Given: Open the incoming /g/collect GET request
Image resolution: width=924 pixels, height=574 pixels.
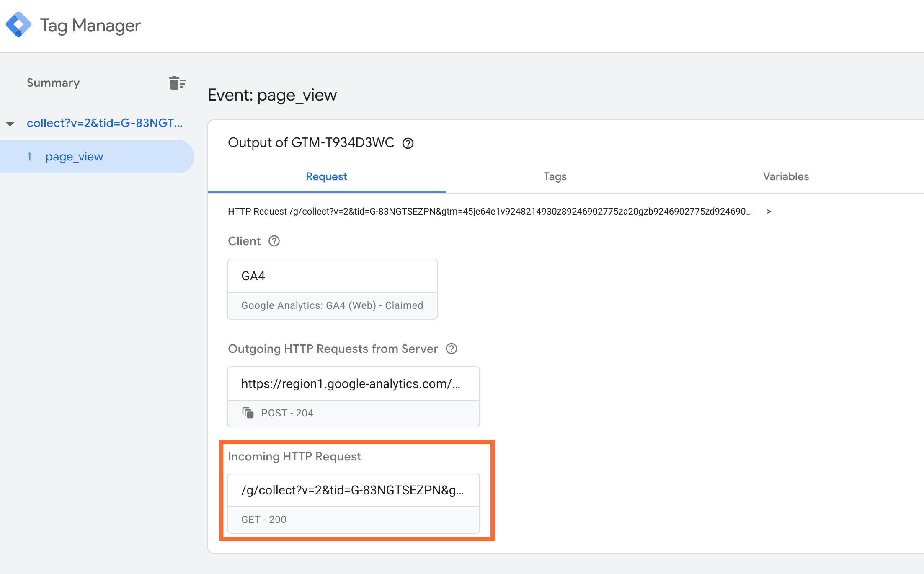Looking at the screenshot, I should (353, 490).
